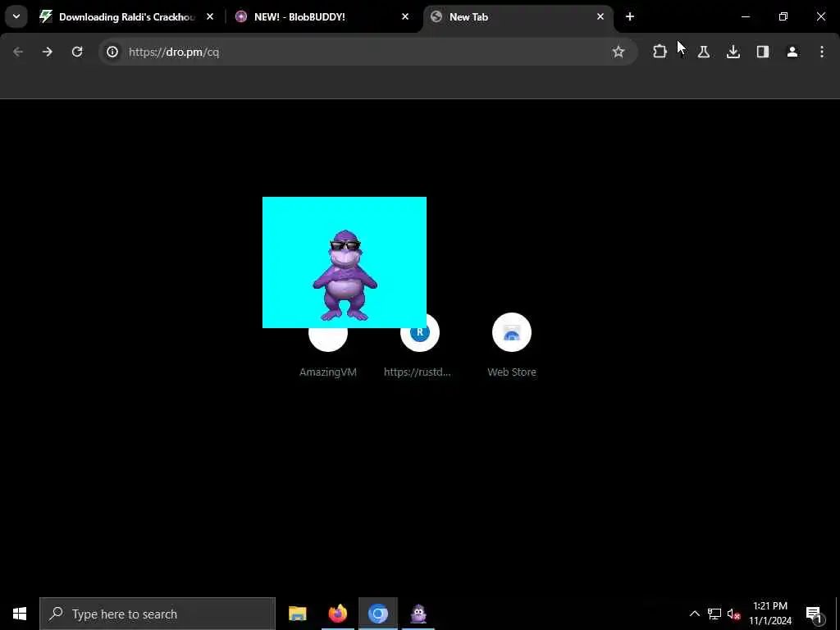Open the clock showing 1:21 PM
This screenshot has height=630, width=840.
[770, 614]
